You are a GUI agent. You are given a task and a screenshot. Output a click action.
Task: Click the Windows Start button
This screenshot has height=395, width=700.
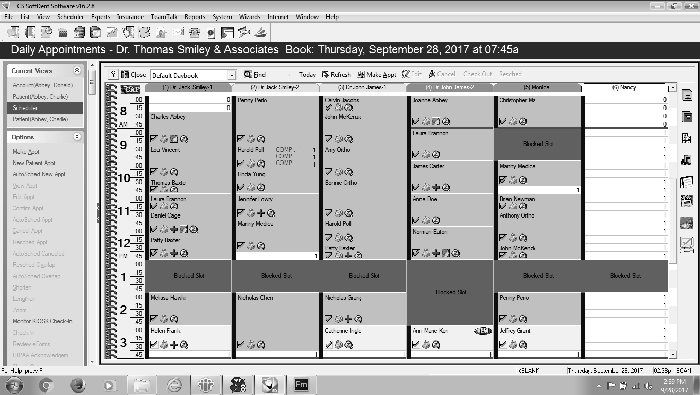click(14, 385)
